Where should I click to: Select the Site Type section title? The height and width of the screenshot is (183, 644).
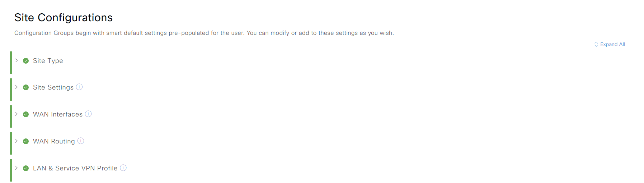tap(48, 61)
